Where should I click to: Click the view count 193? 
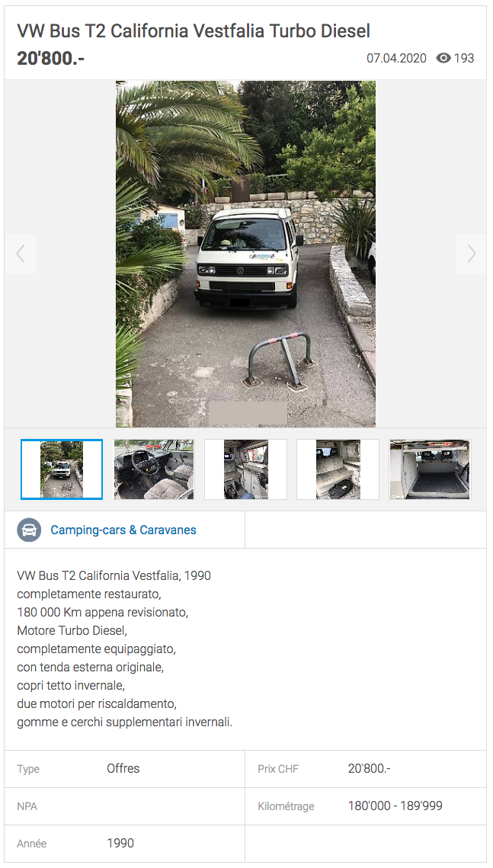464,58
